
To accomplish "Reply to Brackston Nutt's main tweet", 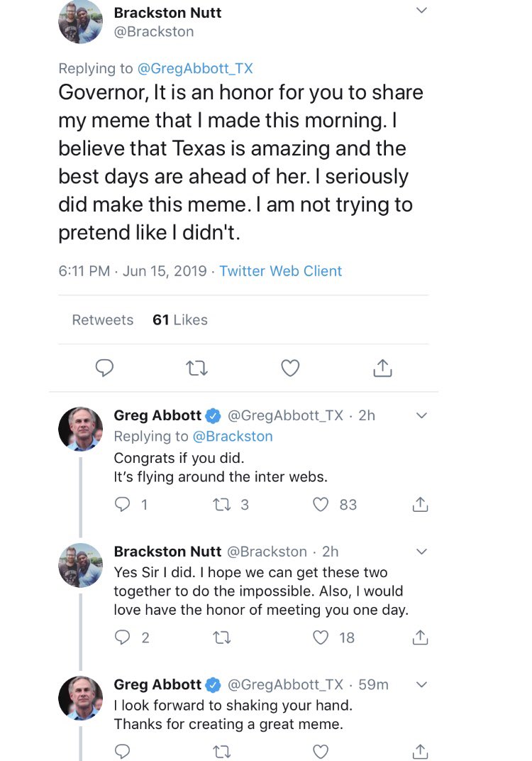I will click(x=104, y=368).
